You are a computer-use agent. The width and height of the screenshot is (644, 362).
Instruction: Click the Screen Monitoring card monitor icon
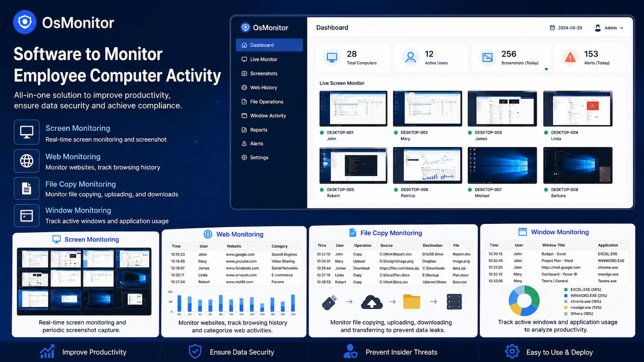pyautogui.click(x=56, y=239)
